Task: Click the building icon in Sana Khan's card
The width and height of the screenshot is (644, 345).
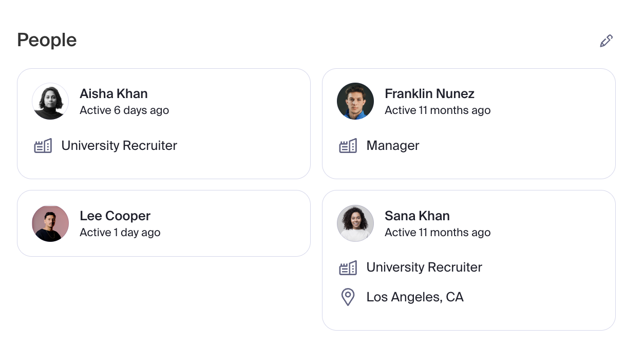Action: tap(348, 267)
